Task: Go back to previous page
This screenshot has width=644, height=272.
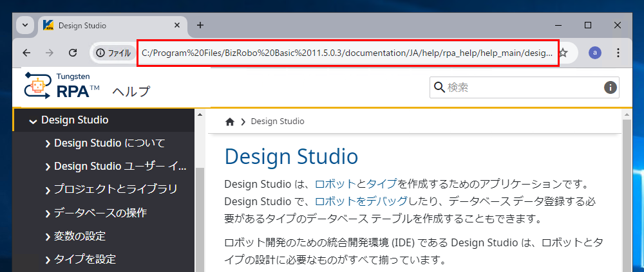Action: click(x=26, y=53)
